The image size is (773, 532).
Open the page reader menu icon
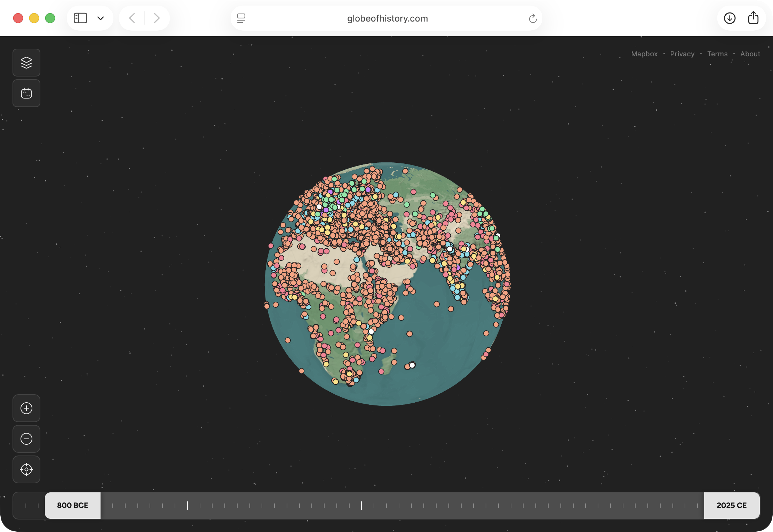coord(241,18)
